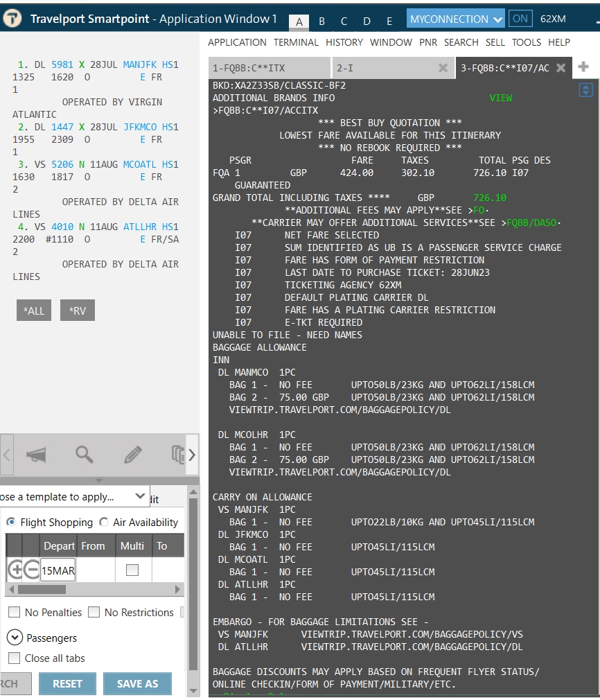Click the green 726.10 grand total
Image resolution: width=600 pixels, height=700 pixels.
coord(490,198)
